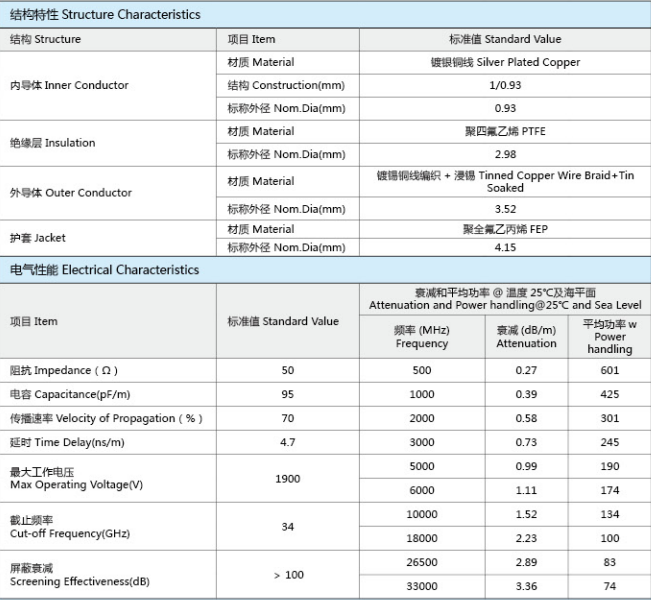The image size is (651, 600).
Task: Click the Cut-off Frequency(GHz) label
Action: (70, 527)
